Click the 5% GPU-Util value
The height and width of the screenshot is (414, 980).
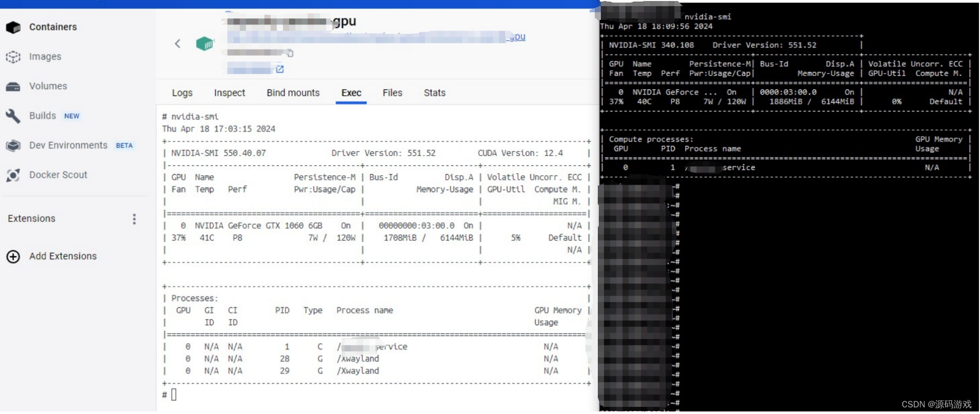[516, 238]
